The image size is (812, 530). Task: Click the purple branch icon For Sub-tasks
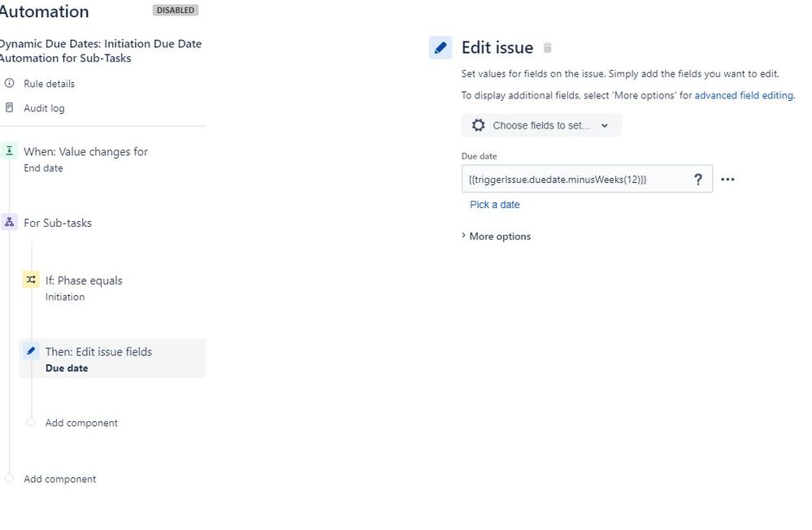coord(9,222)
